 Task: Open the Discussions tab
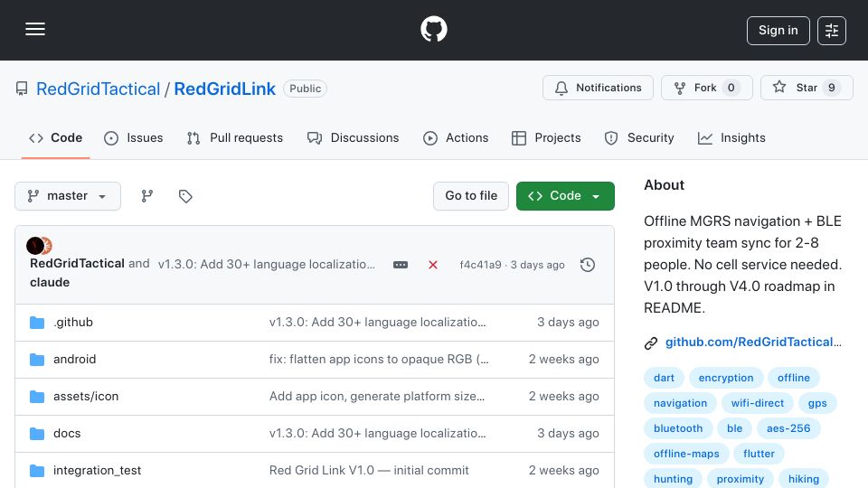[353, 137]
